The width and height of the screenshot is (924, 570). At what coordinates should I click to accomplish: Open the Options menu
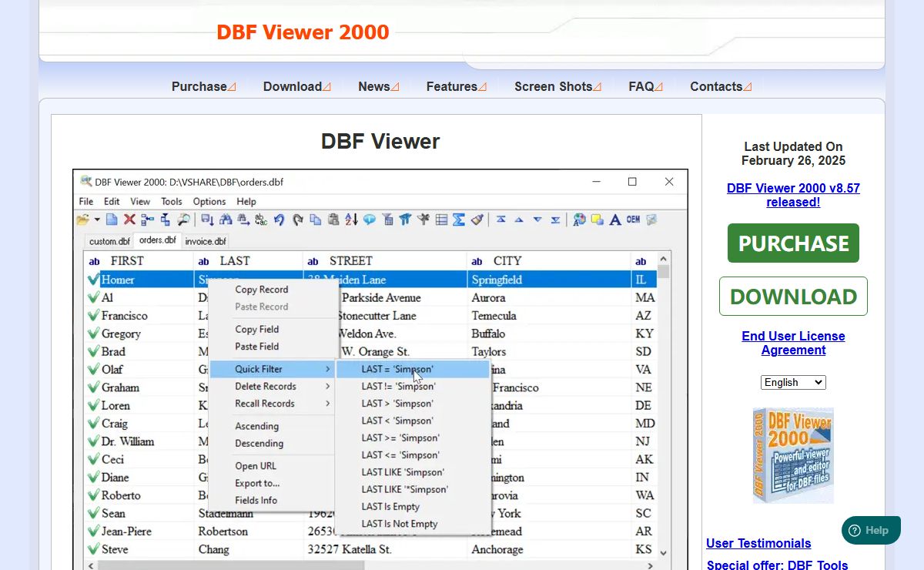pos(209,201)
